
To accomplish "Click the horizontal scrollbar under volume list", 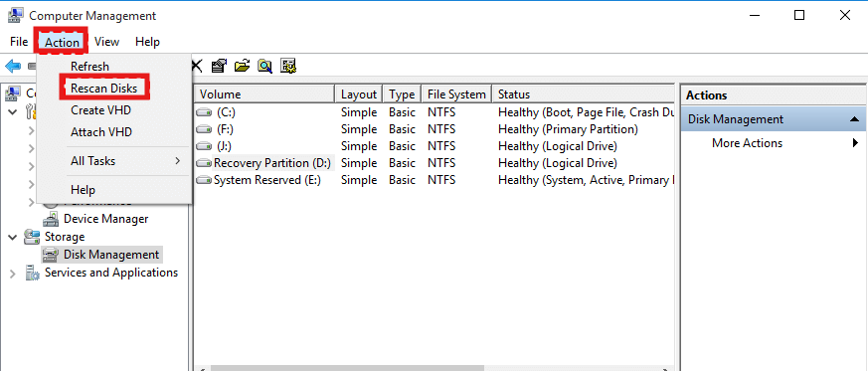I will pos(347,368).
